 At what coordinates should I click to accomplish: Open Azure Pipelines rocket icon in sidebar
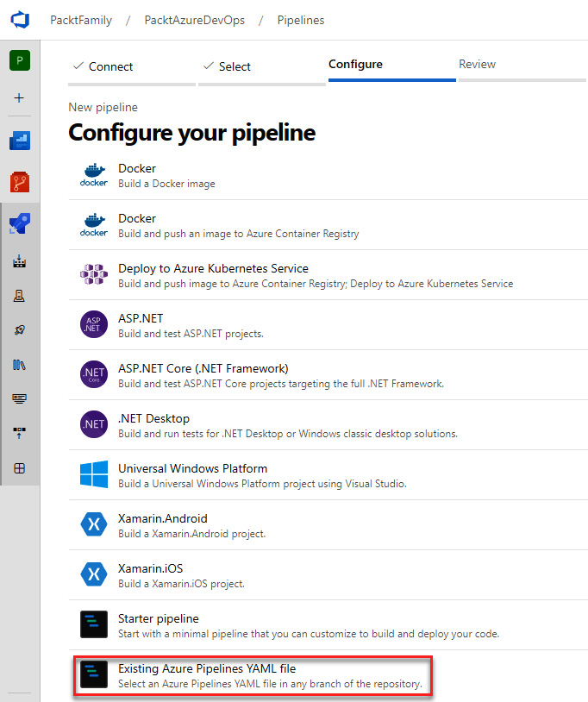pyautogui.click(x=20, y=223)
